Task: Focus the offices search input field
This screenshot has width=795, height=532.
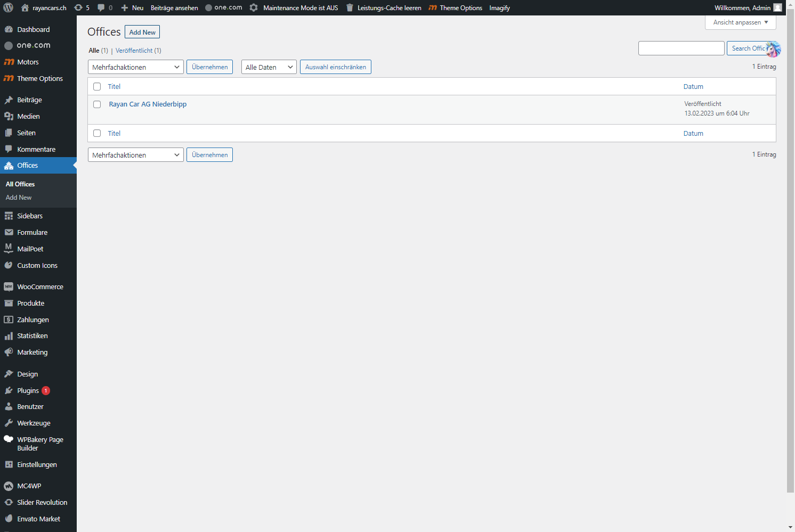Action: coord(681,48)
